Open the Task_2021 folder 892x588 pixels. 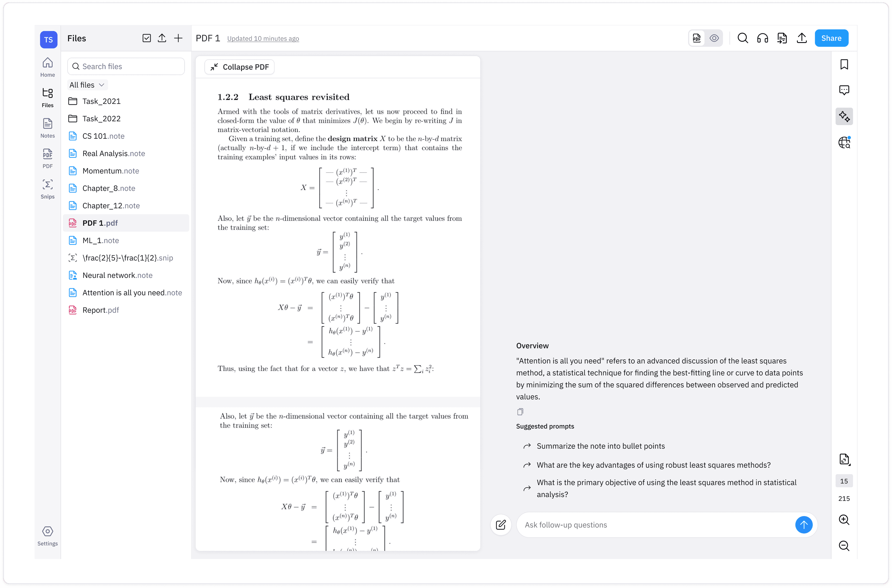101,101
